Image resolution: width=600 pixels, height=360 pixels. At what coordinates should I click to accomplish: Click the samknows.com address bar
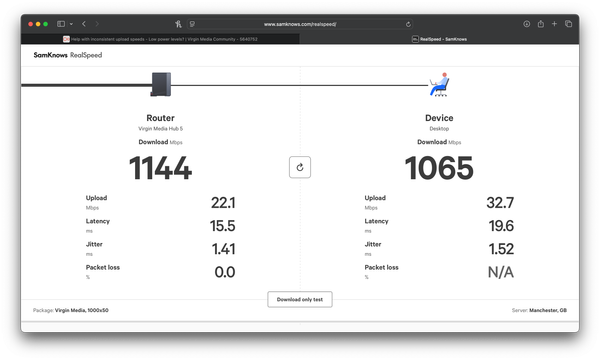click(x=300, y=24)
